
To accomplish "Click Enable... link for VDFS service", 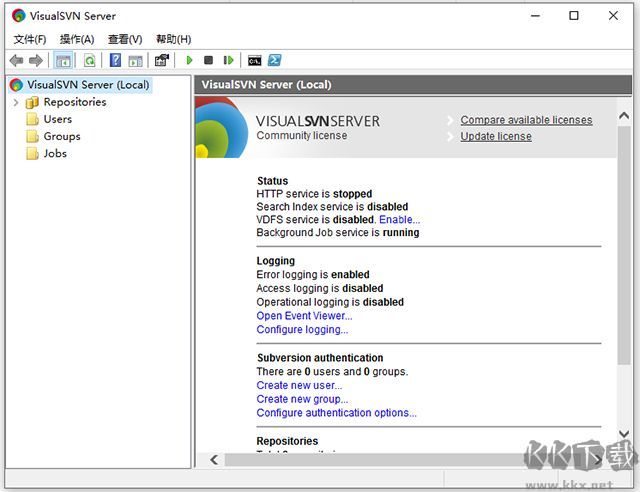I will (400, 220).
